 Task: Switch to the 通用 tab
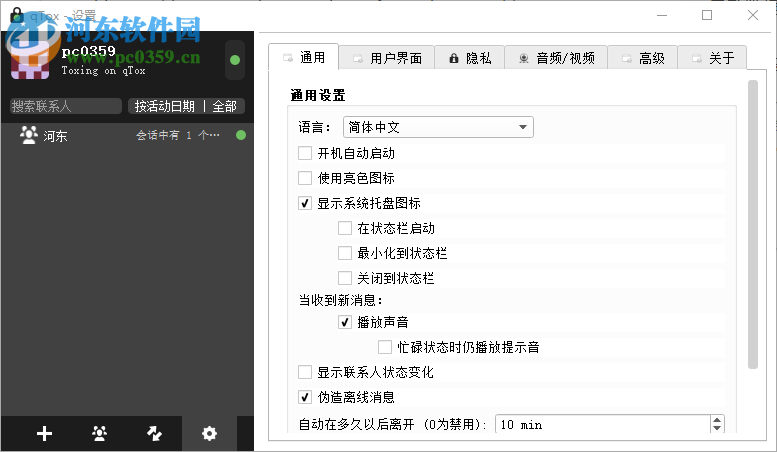click(x=304, y=57)
